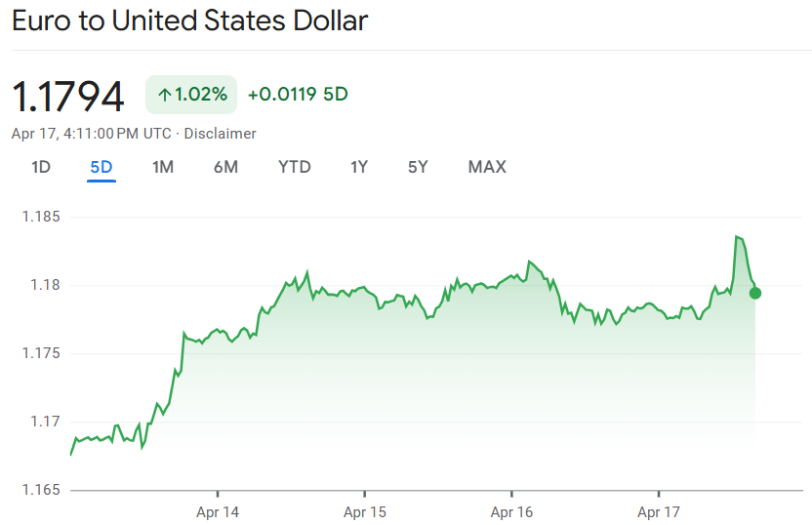Click the 1.185 y-axis label
The height and width of the screenshot is (525, 812).
click(42, 217)
